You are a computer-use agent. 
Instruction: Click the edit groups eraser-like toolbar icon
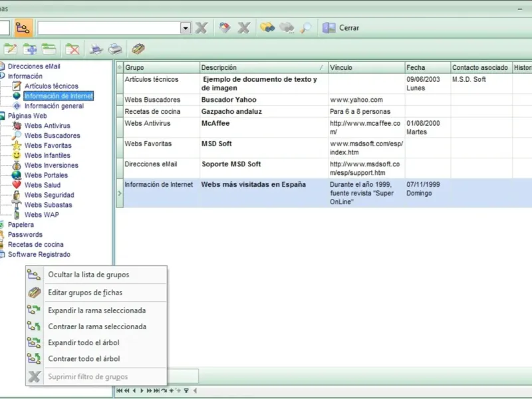138,49
